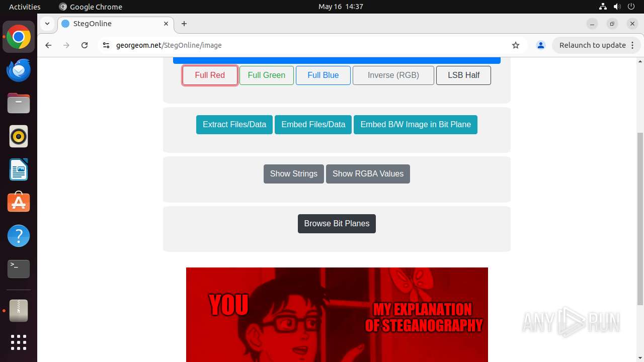Click the page vertical scrollbar
Image resolution: width=644 pixels, height=362 pixels.
tap(640, 219)
